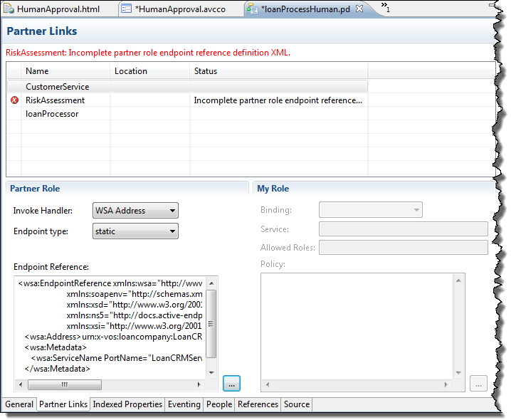Switch to the General tab
The height and width of the screenshot is (420, 511).
pos(19,404)
